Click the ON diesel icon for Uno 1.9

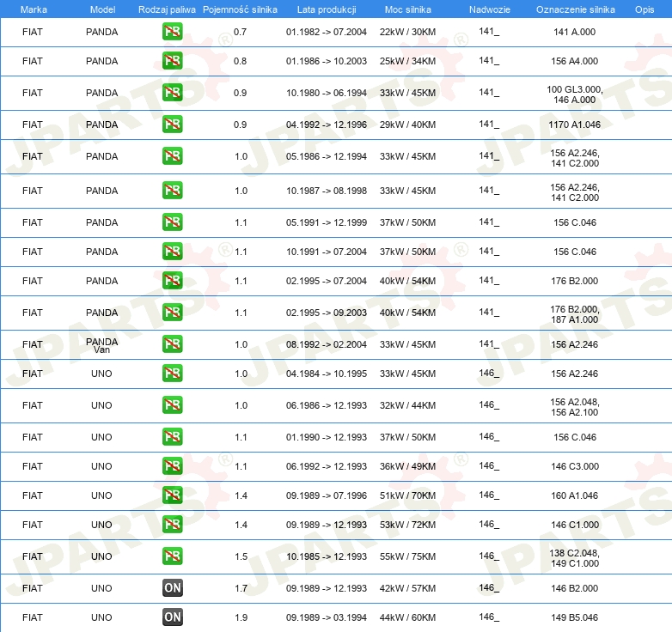172,617
